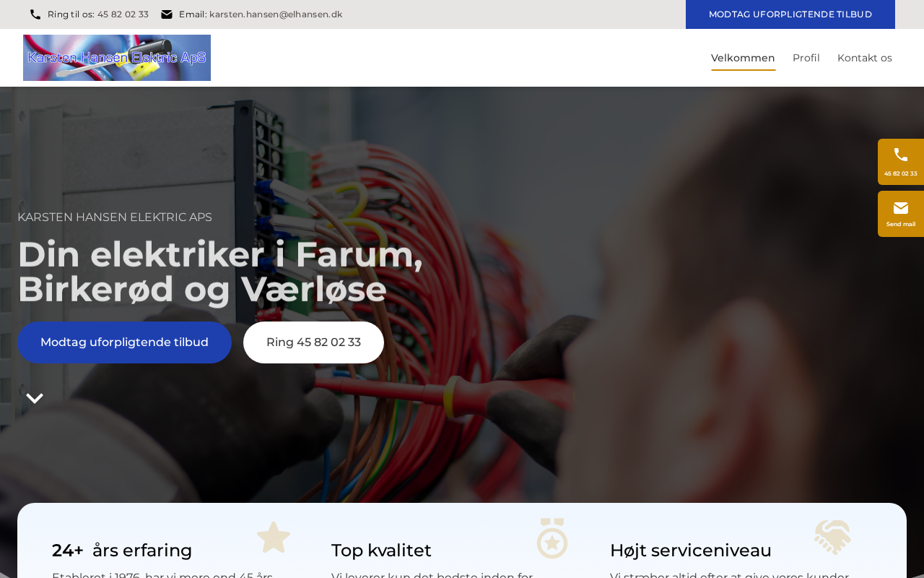Click the phone icon in top bar

pos(35,14)
